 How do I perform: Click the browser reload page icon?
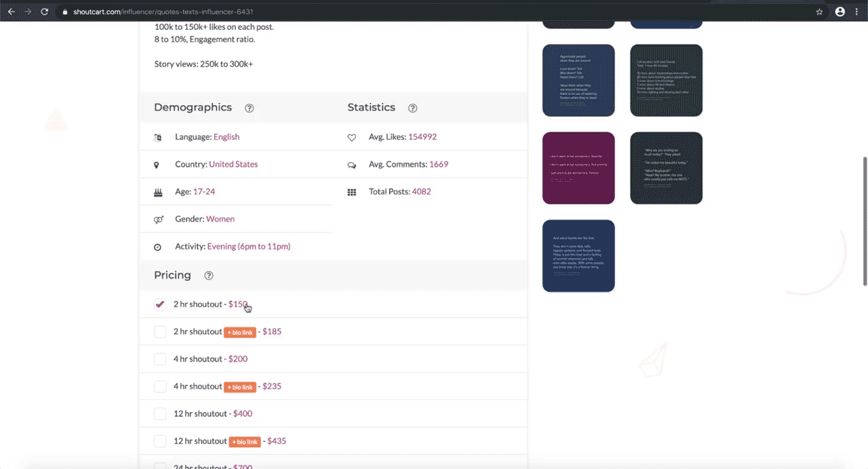coord(45,12)
